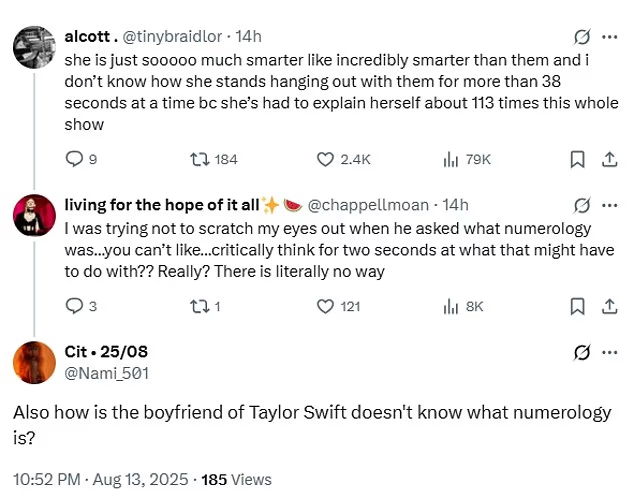Open Grok icon on alcott tweet
Image resolution: width=634 pixels, height=498 pixels.
(x=580, y=37)
